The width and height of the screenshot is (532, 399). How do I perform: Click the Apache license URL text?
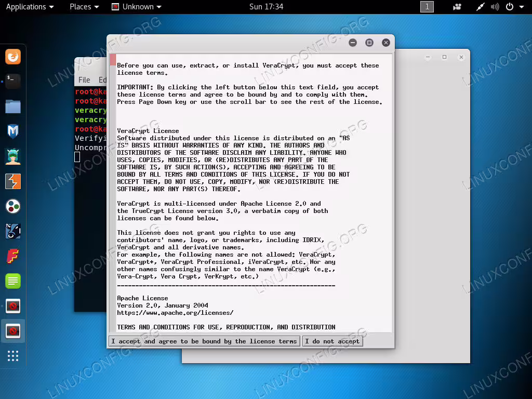pos(175,312)
